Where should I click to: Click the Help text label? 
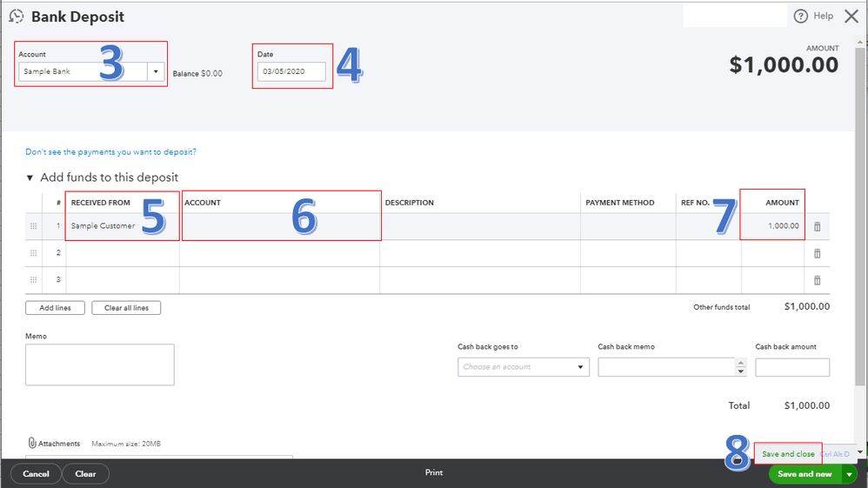click(823, 16)
